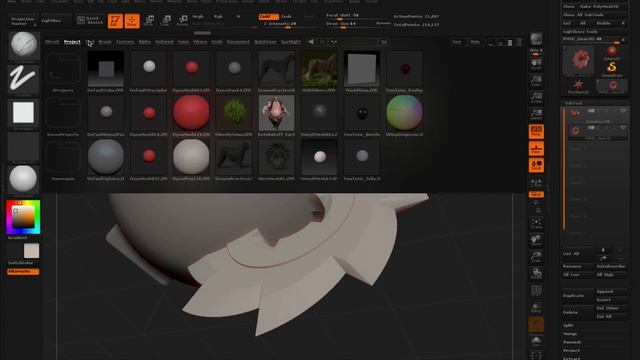Select the Rotate transform icon
This screenshot has width=640, height=360.
click(x=182, y=21)
